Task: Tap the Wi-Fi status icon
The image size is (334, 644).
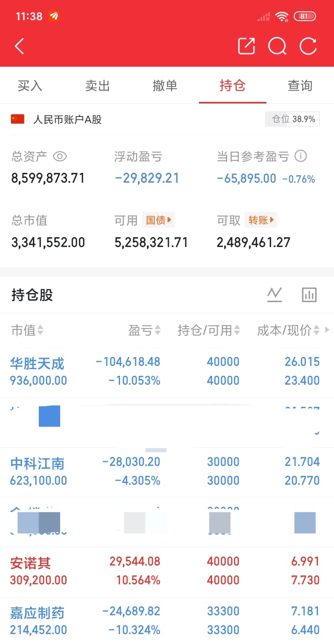Action: coord(282,16)
